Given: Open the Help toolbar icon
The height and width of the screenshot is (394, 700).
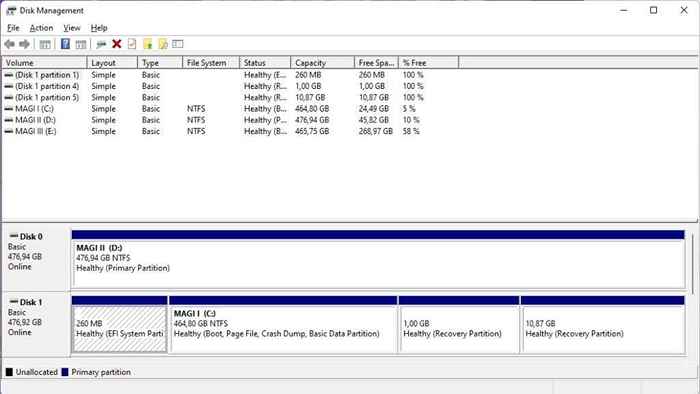Looking at the screenshot, I should [65, 44].
